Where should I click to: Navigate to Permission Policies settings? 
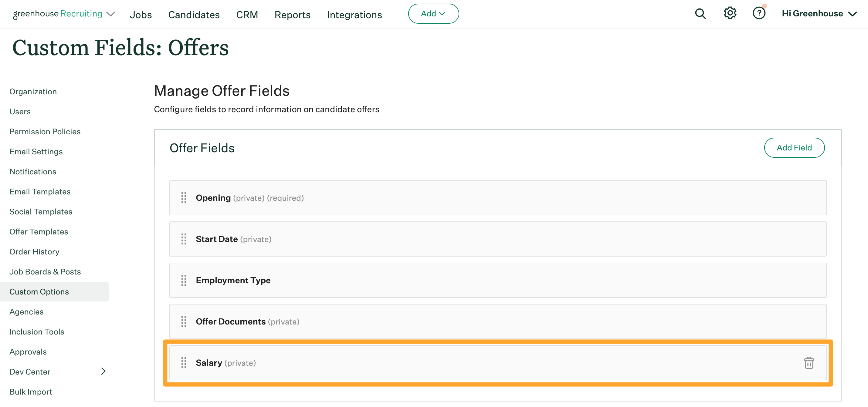coord(45,132)
